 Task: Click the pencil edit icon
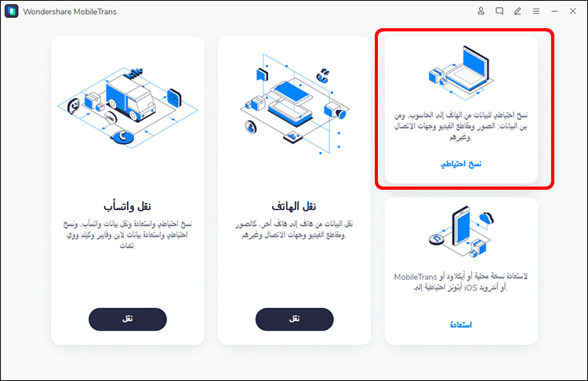pyautogui.click(x=517, y=11)
